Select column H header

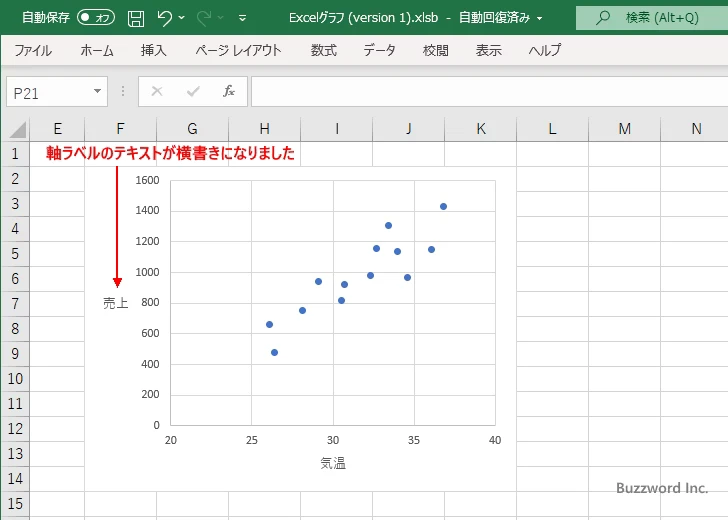coord(264,129)
